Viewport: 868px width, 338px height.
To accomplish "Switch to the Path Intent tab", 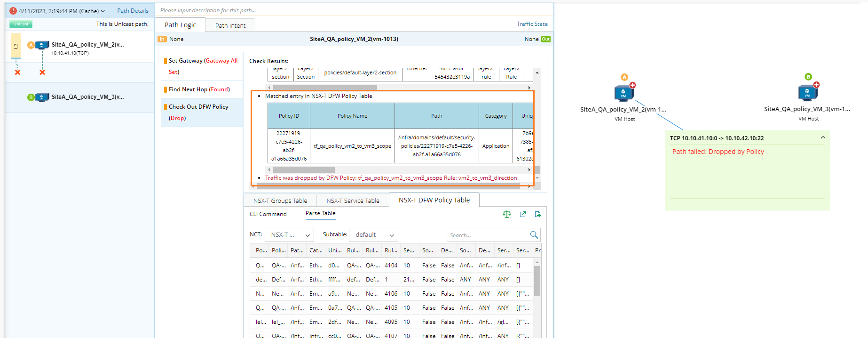I will click(230, 26).
